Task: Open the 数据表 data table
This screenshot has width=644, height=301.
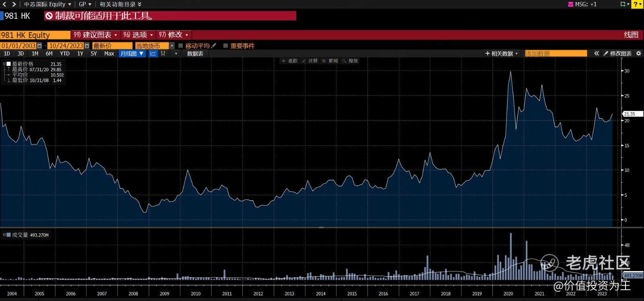Action: point(195,54)
